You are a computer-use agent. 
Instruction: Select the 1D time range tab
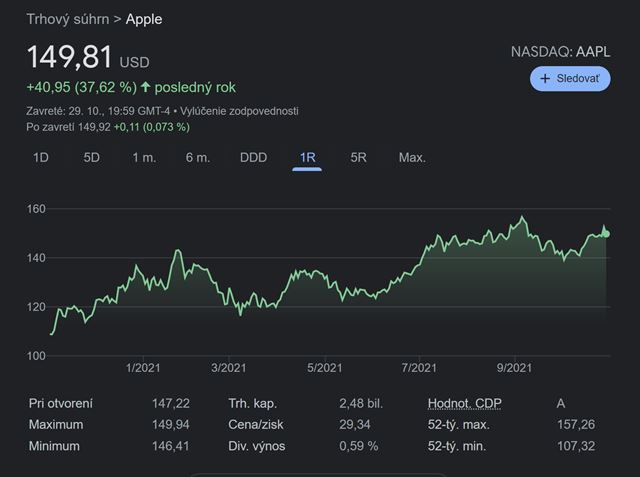pyautogui.click(x=40, y=158)
